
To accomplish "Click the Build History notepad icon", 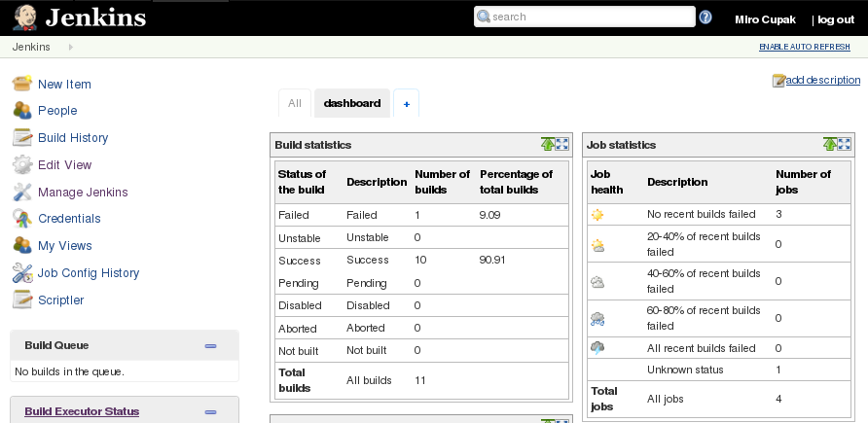I will [22, 137].
